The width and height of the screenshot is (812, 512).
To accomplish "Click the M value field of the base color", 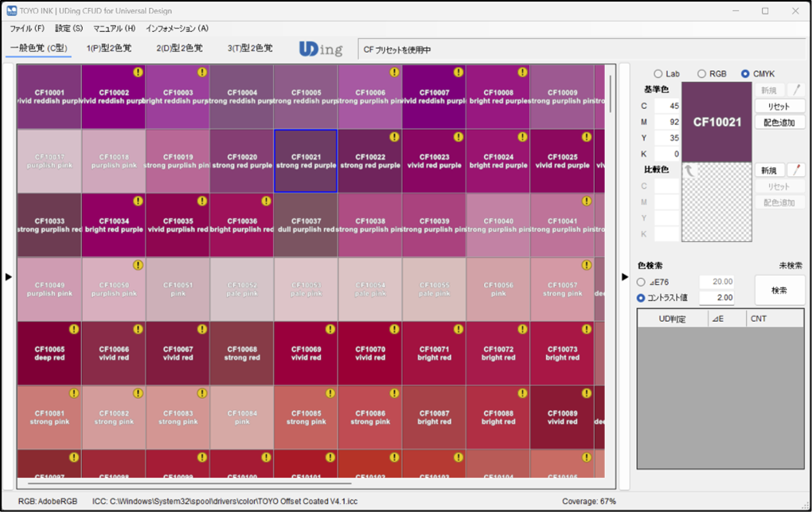I will pyautogui.click(x=667, y=122).
